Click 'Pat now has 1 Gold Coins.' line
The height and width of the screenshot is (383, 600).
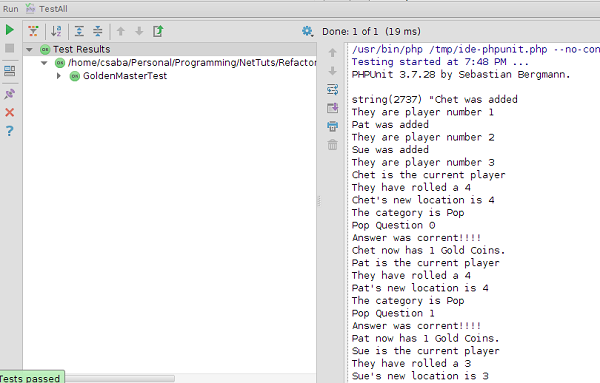tap(426, 338)
